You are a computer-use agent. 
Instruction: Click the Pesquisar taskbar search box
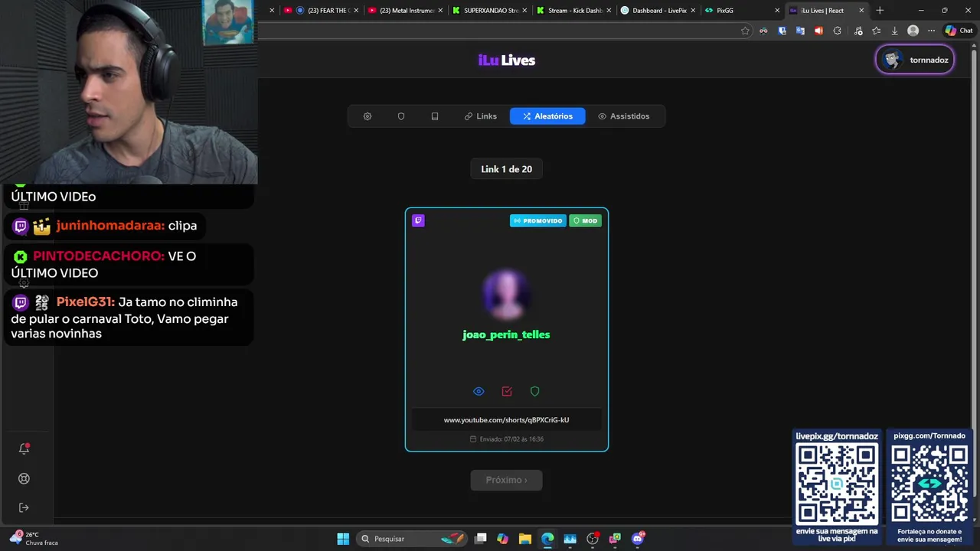(x=413, y=539)
